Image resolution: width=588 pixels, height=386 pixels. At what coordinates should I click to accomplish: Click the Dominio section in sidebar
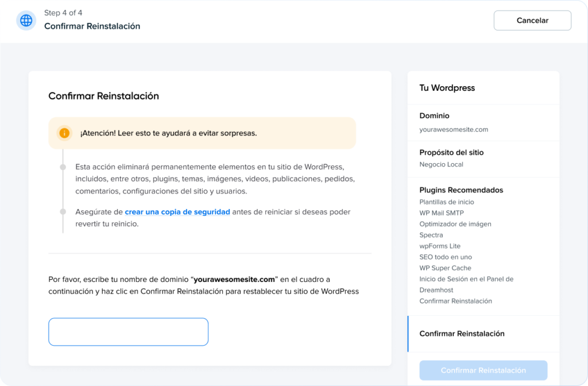pos(435,116)
